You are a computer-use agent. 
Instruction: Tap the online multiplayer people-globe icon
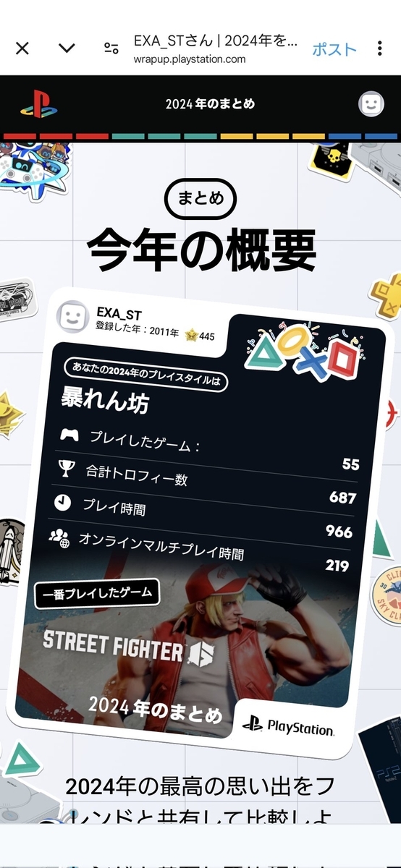click(58, 537)
